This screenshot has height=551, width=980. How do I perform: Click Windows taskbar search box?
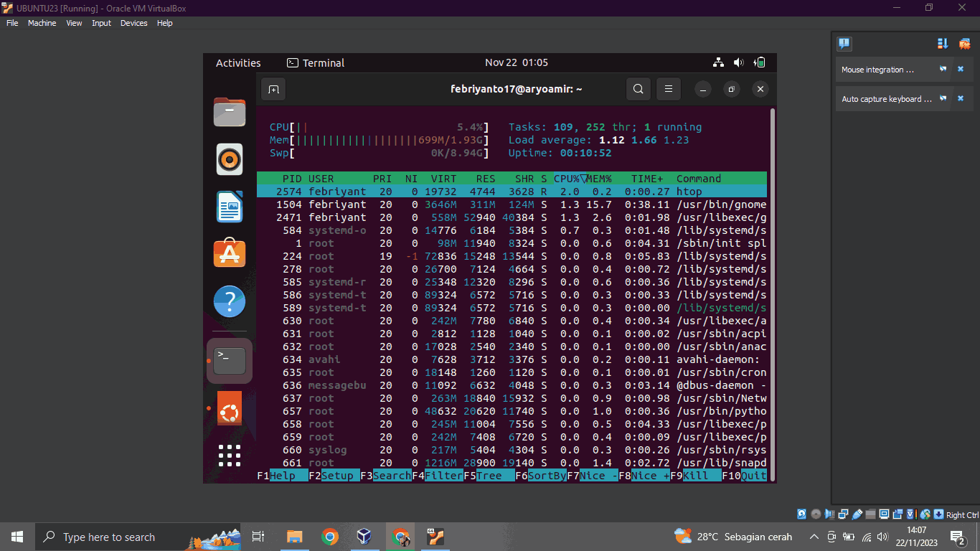click(137, 537)
